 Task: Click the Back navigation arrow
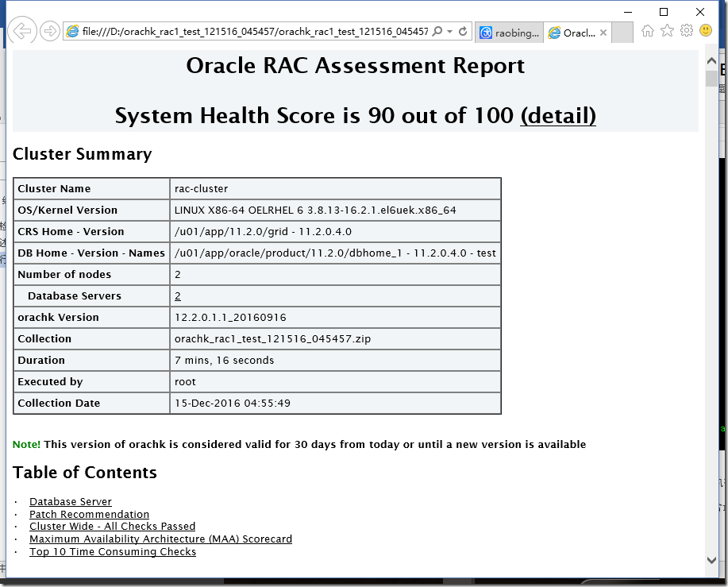tap(23, 30)
